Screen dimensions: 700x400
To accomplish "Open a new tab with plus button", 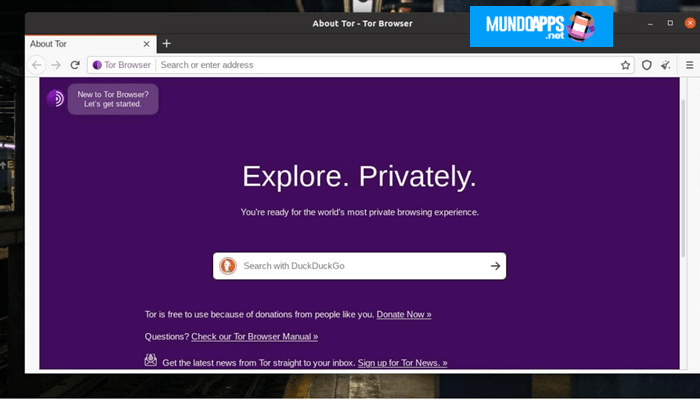I will pos(167,43).
